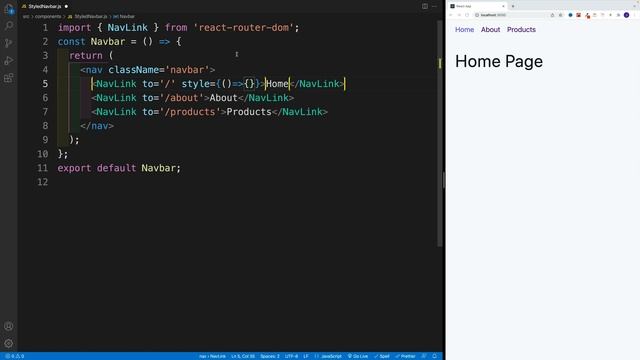The width and height of the screenshot is (640, 360).
Task: Open the Extensions view
Action: (x=9, y=78)
